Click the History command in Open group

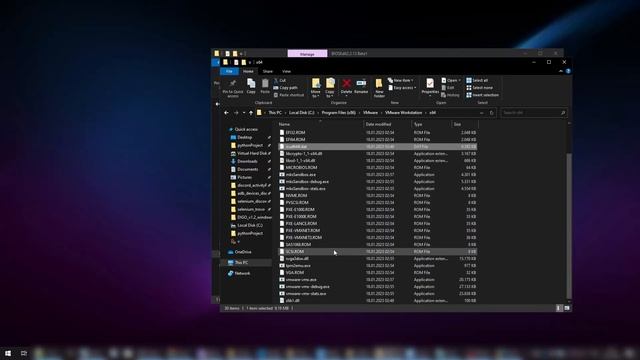point(450,95)
